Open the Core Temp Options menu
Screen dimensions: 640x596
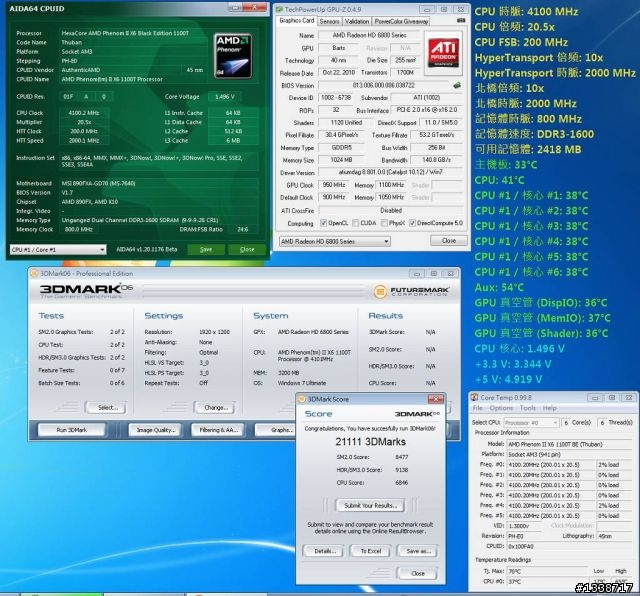tap(501, 408)
